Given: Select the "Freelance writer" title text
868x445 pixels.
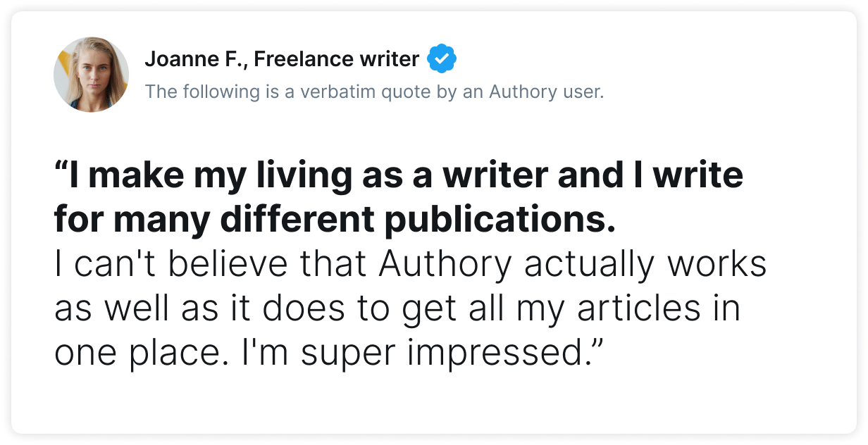Looking at the screenshot, I should (337, 59).
